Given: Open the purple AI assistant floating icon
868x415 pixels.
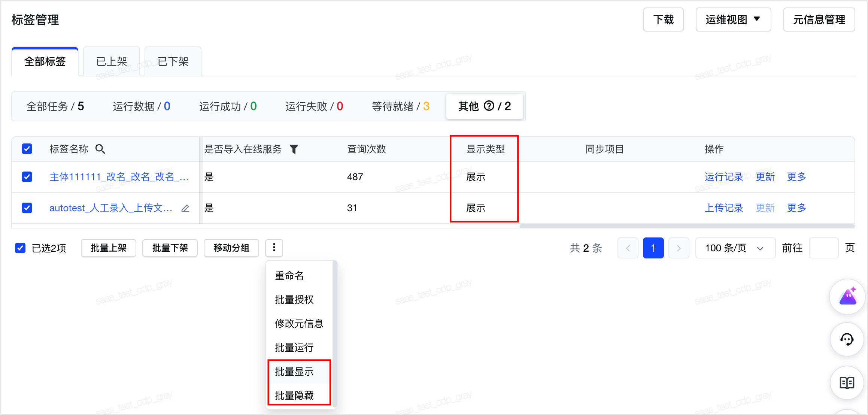Looking at the screenshot, I should coord(847,297).
